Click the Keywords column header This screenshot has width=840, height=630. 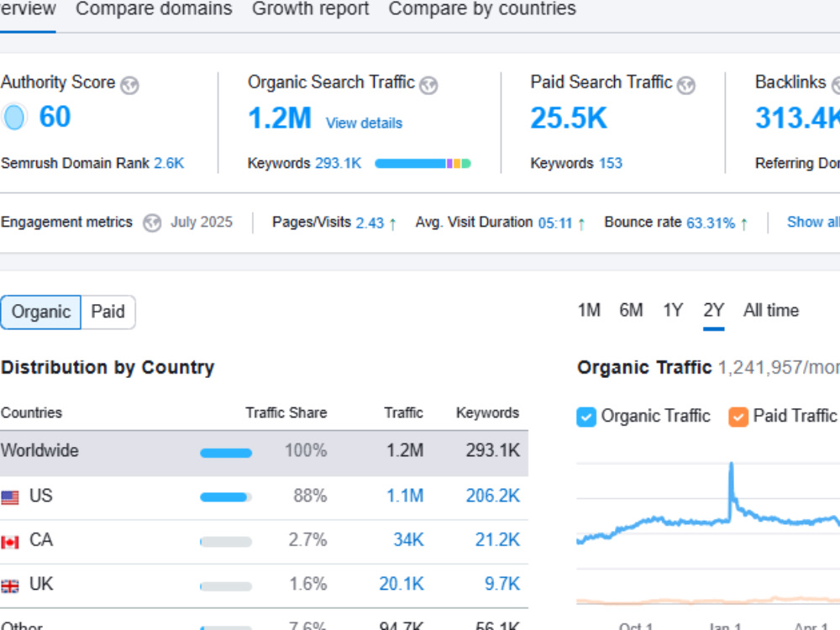[x=487, y=412]
